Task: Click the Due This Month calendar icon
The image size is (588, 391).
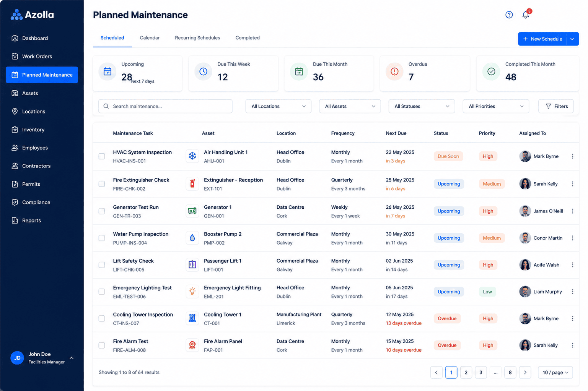Action: 299,71
